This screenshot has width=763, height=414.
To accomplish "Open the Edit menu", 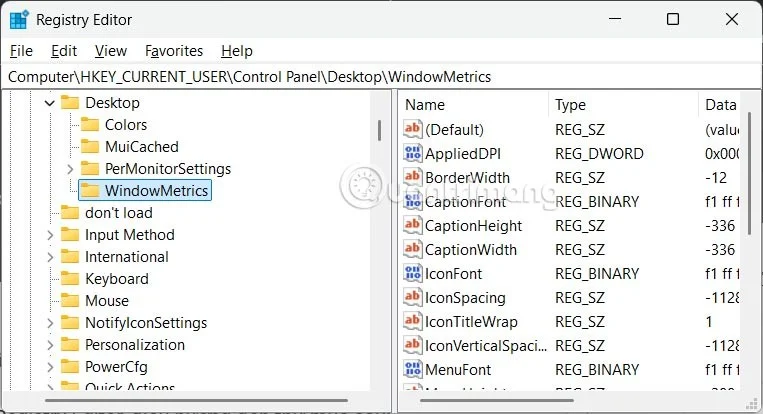I will pyautogui.click(x=64, y=51).
